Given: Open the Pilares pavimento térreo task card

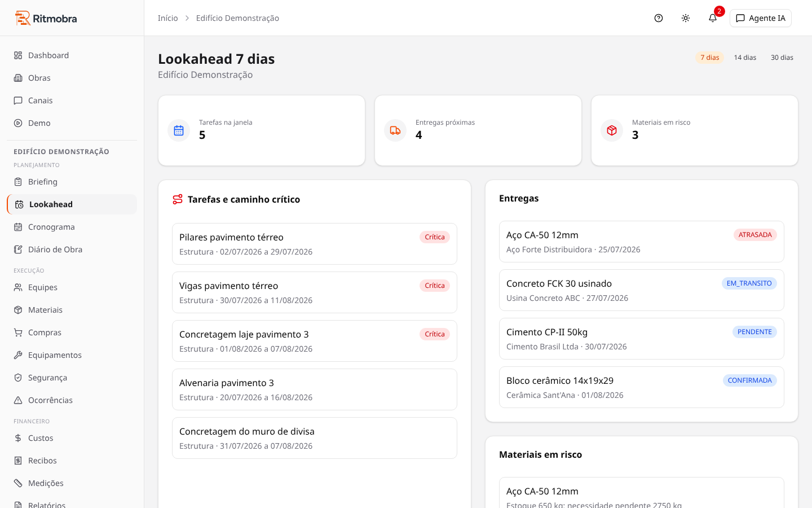Looking at the screenshot, I should coord(315,244).
